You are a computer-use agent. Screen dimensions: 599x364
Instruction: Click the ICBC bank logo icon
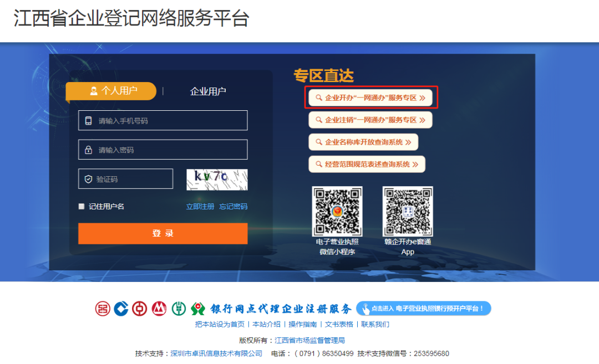pos(102,309)
